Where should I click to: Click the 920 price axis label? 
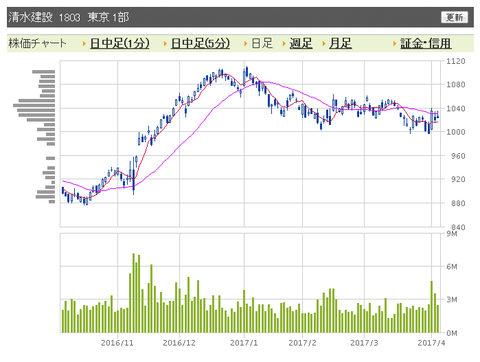click(x=458, y=179)
